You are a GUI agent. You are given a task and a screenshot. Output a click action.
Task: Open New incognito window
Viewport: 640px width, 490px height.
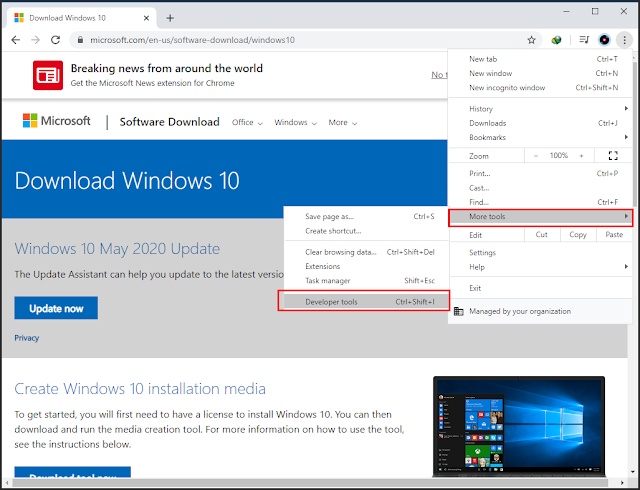point(540,88)
